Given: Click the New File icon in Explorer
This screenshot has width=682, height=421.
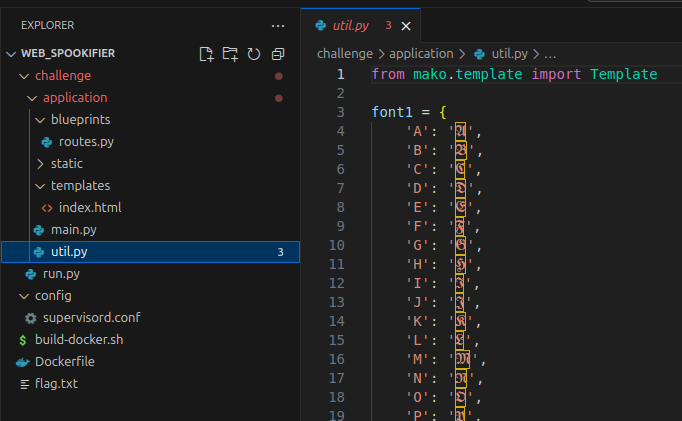Looking at the screenshot, I should click(x=206, y=54).
